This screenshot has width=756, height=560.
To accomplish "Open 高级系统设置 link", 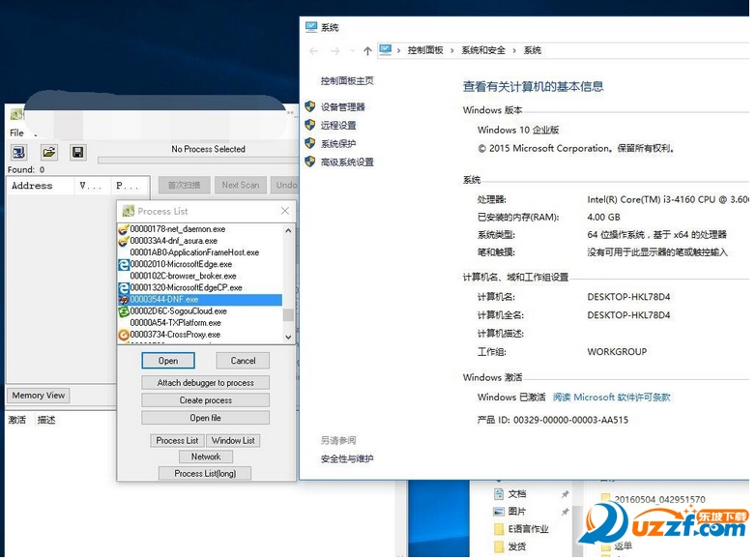I will tap(347, 162).
